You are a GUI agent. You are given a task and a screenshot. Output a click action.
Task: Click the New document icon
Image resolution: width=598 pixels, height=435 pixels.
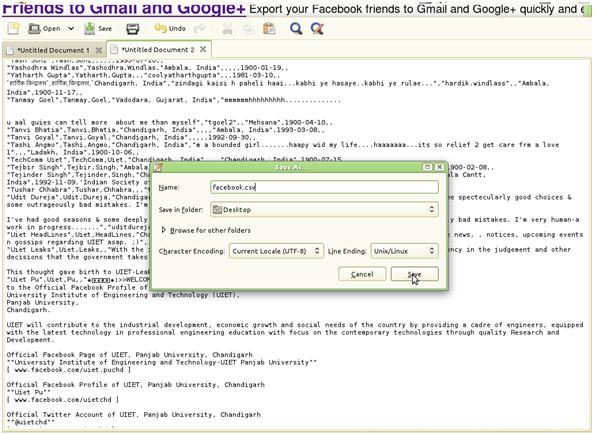coord(14,29)
